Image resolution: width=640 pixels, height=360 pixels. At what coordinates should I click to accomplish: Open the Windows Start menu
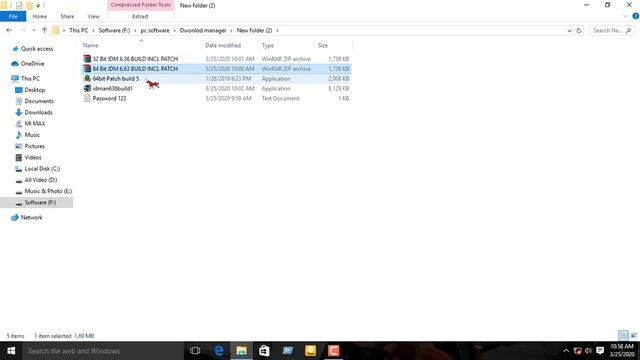(11, 351)
